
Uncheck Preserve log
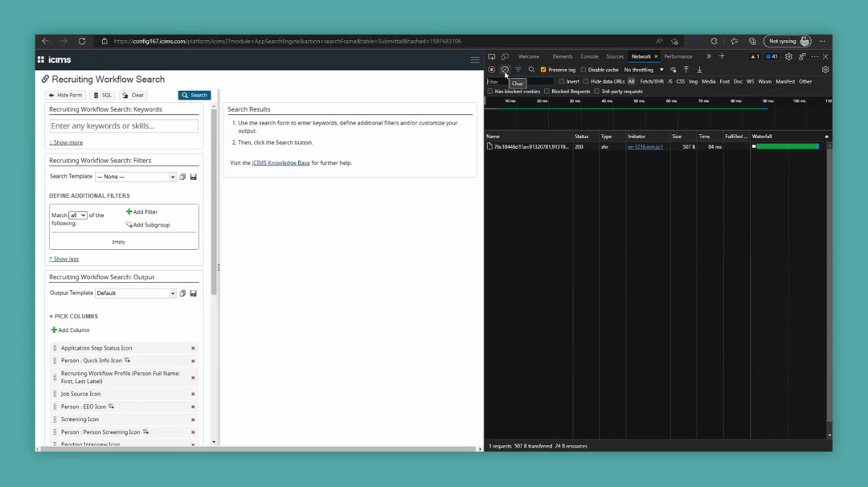(x=543, y=70)
